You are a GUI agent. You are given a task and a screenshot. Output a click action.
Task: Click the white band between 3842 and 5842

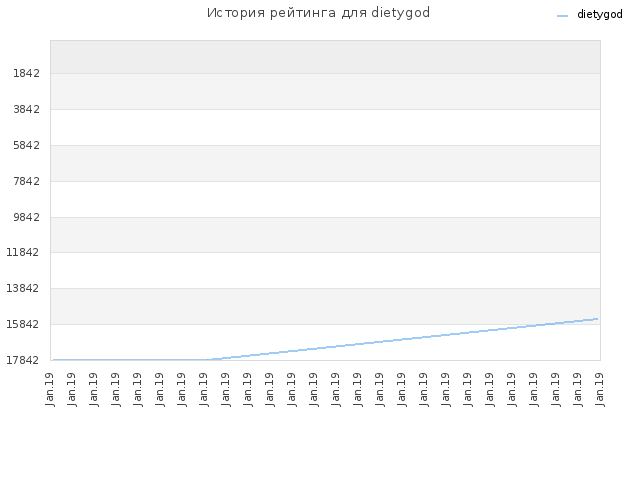(x=325, y=127)
